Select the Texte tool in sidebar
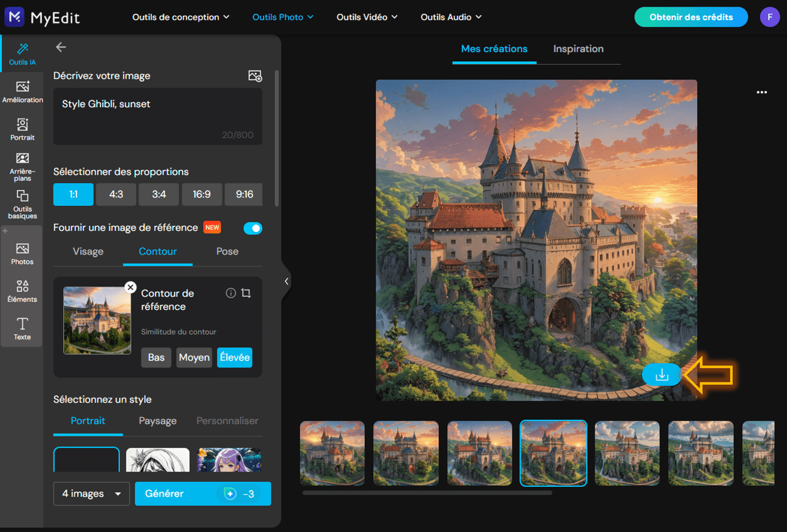This screenshot has width=787, height=532. point(22,329)
